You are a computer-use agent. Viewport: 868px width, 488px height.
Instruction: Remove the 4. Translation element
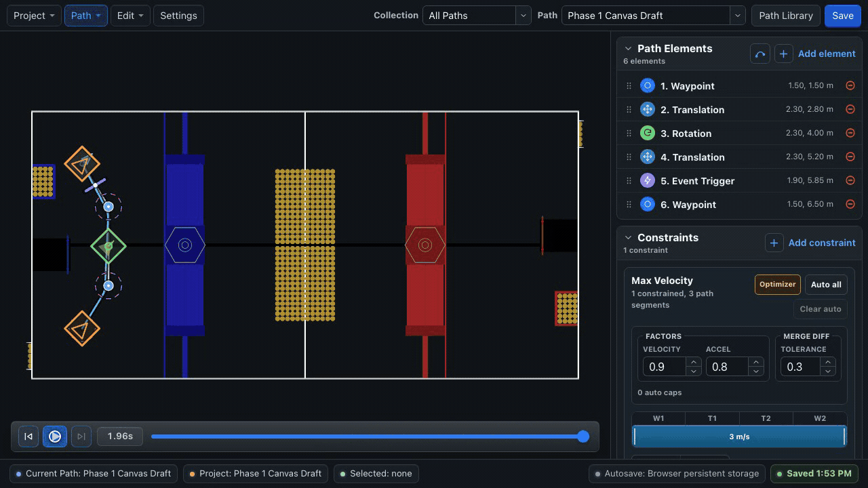pyautogui.click(x=850, y=157)
